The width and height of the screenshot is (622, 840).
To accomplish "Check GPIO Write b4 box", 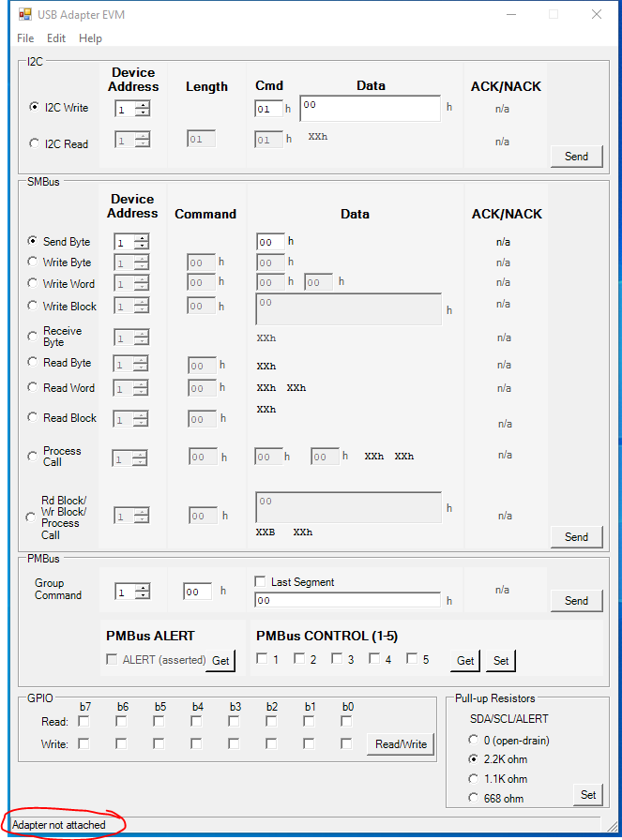I will point(196,743).
